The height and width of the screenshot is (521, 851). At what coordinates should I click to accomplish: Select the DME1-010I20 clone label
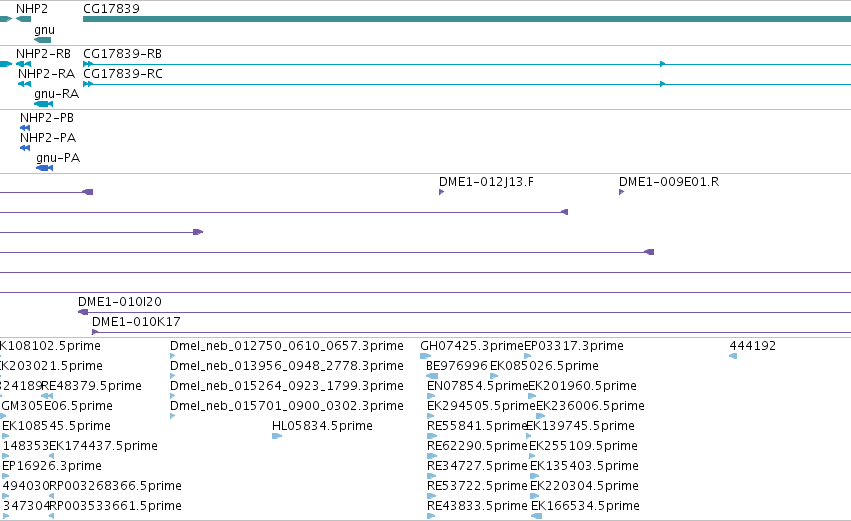click(120, 302)
